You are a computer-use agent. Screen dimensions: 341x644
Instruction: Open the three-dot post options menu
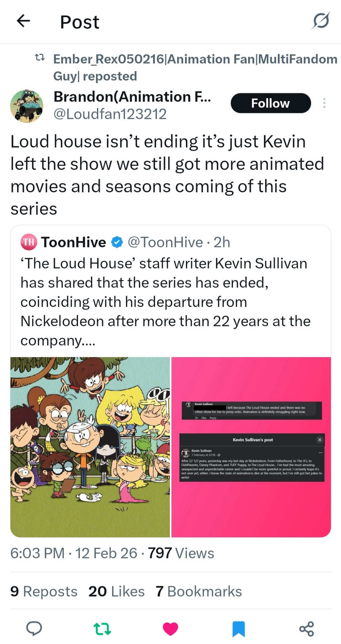click(x=324, y=103)
